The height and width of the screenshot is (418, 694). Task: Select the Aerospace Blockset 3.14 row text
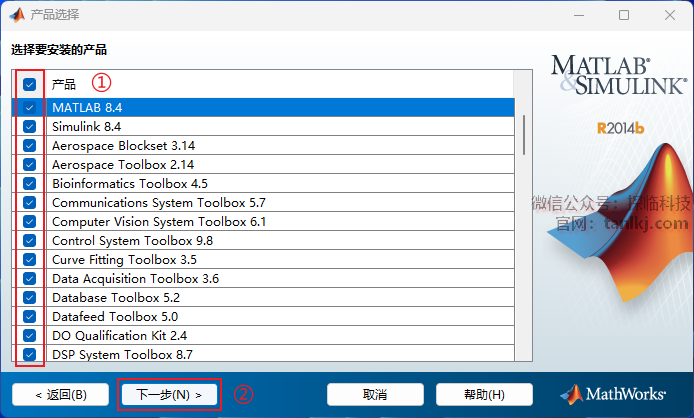point(123,146)
